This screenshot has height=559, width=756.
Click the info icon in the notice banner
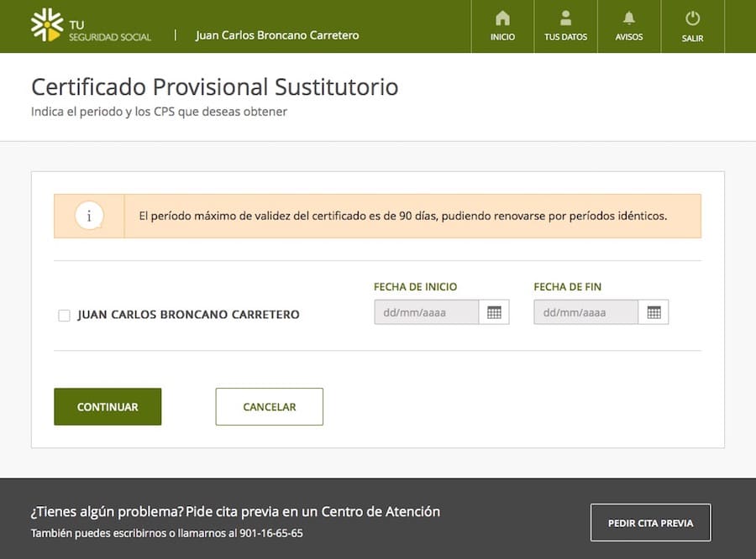tap(89, 217)
